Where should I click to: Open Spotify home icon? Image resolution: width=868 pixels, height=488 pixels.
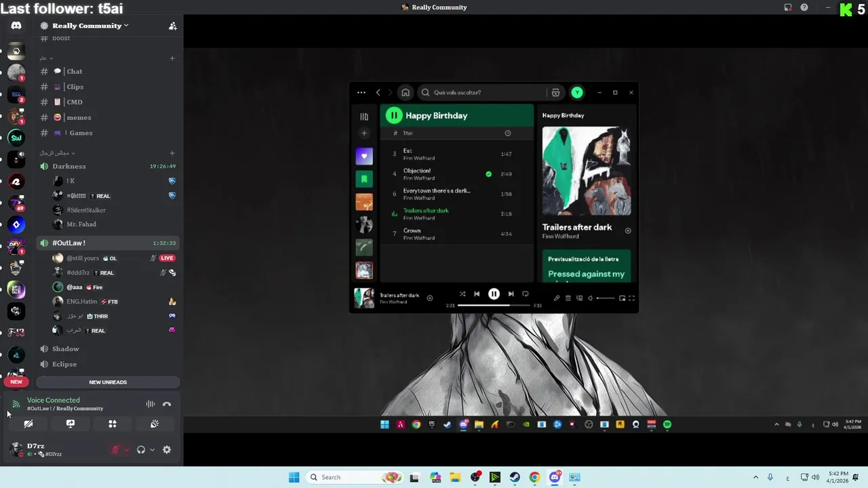(x=406, y=93)
